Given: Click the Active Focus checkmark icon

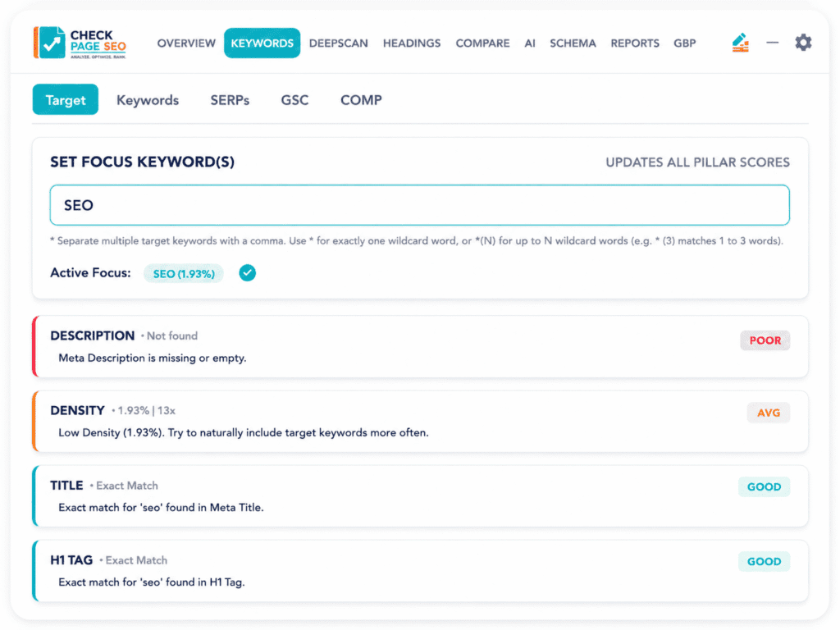Looking at the screenshot, I should tap(247, 273).
